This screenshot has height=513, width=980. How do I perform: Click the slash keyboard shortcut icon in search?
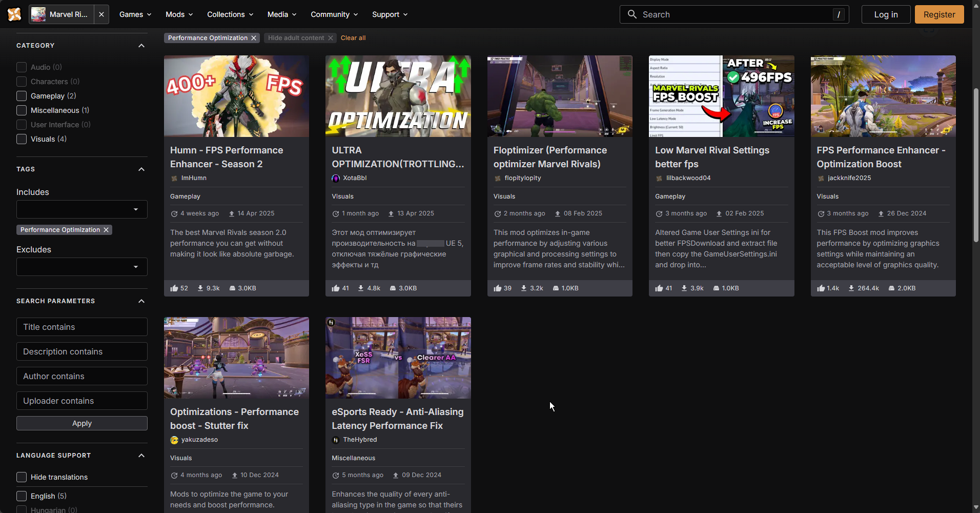tap(839, 14)
